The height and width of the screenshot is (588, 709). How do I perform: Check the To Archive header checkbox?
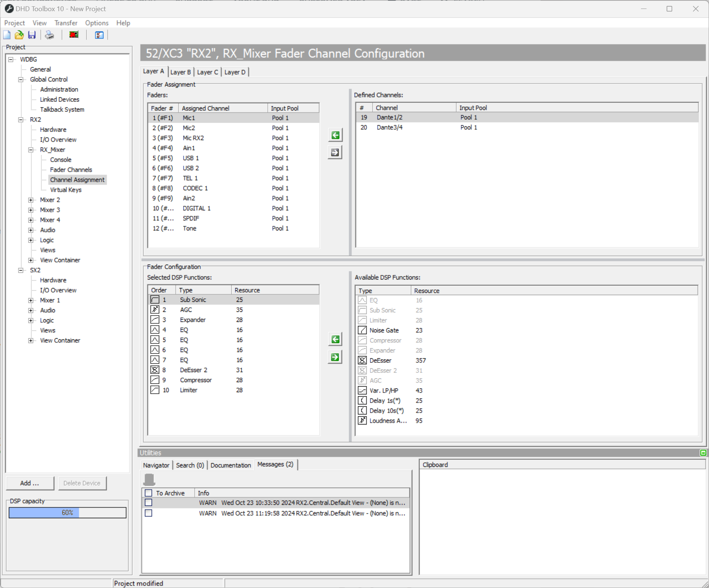[149, 492]
